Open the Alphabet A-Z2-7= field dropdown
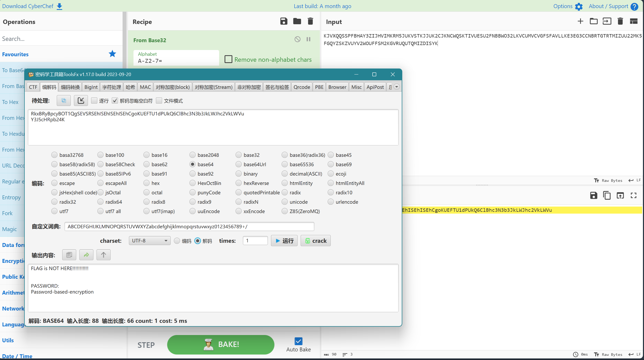644x360 pixels. [x=176, y=58]
